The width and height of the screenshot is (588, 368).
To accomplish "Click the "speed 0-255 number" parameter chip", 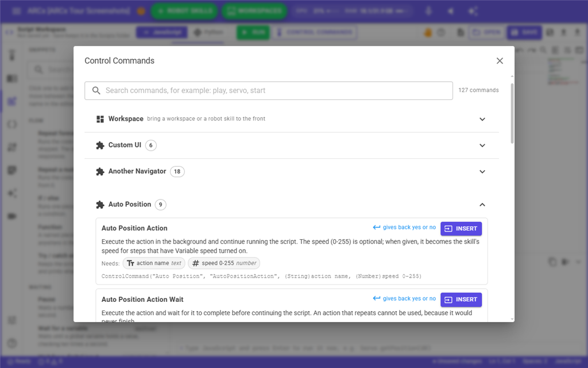I will point(224,263).
